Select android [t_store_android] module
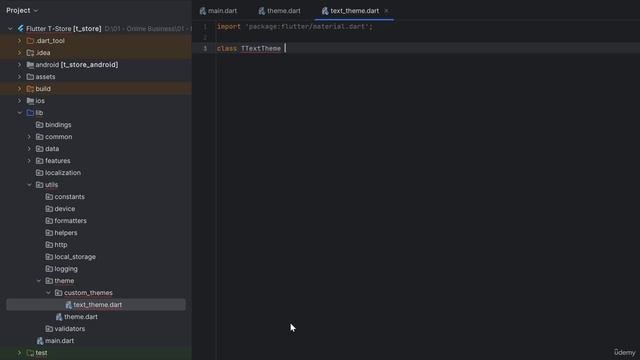The width and height of the screenshot is (640, 360). point(77,64)
